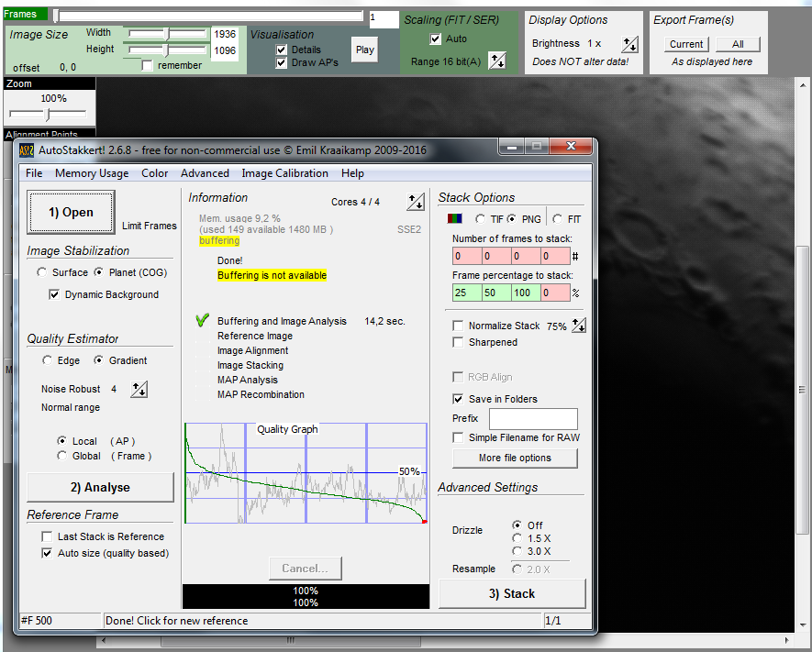Uncheck Auto size (quality based)
Viewport: 812px width, 652px height.
tap(47, 553)
